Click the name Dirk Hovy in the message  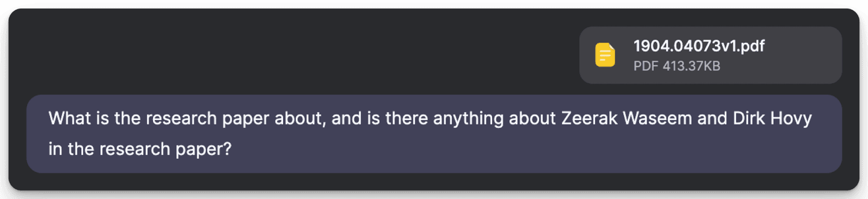[x=772, y=118]
